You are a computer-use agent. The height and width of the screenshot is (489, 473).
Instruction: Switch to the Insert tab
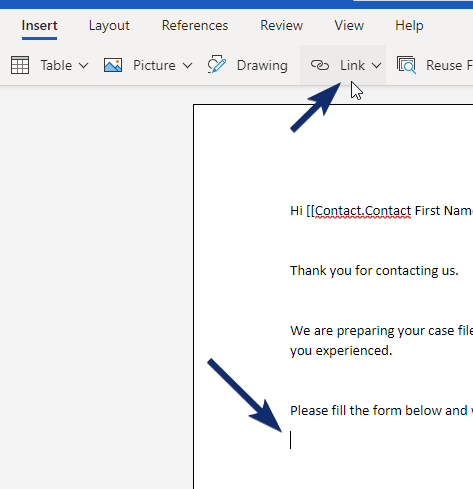[39, 26]
